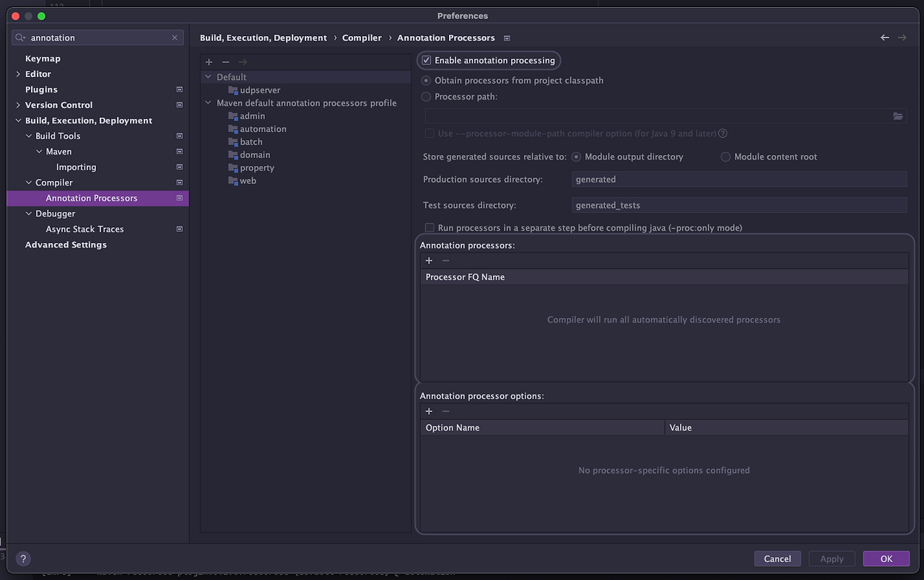Select the Processor path radio button
This screenshot has width=924, height=580.
425,96
